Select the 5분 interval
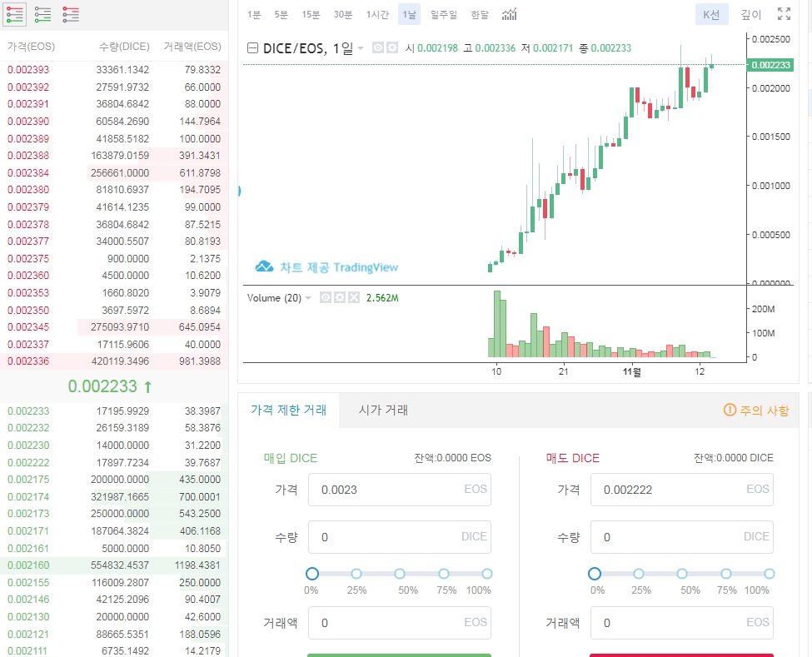Viewport: 812px width, 657px height. tap(281, 14)
